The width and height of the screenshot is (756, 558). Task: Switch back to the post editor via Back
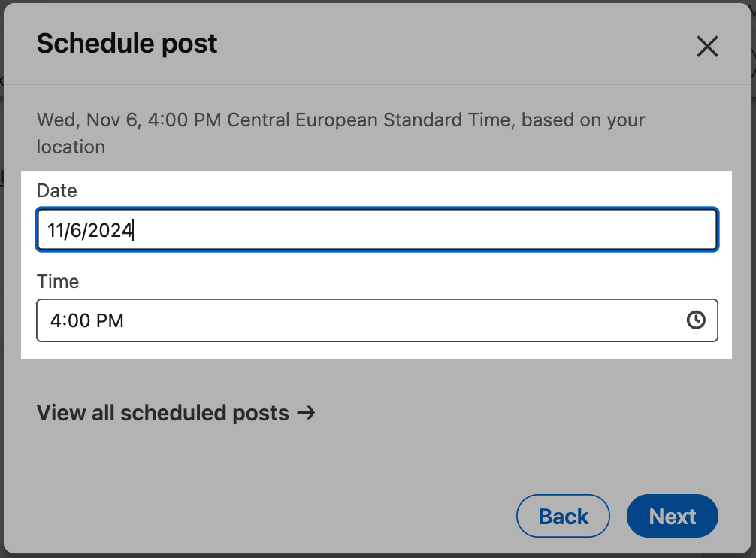563,516
